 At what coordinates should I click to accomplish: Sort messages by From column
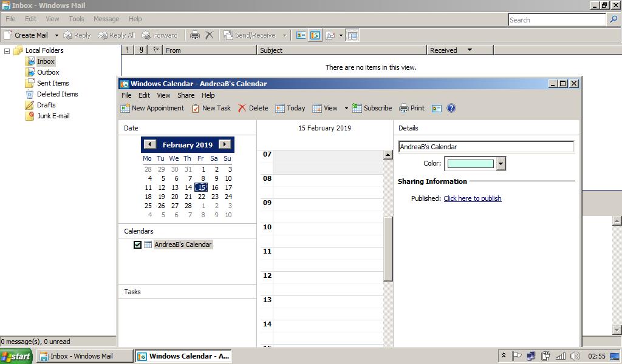[x=209, y=50]
